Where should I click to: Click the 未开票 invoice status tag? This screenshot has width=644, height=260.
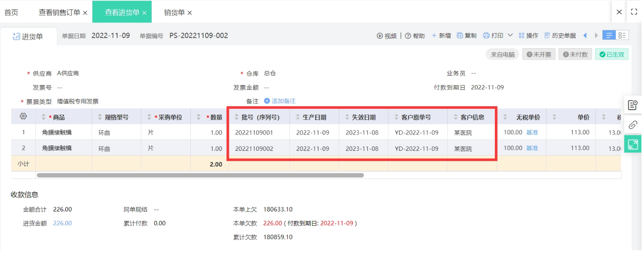(x=539, y=55)
